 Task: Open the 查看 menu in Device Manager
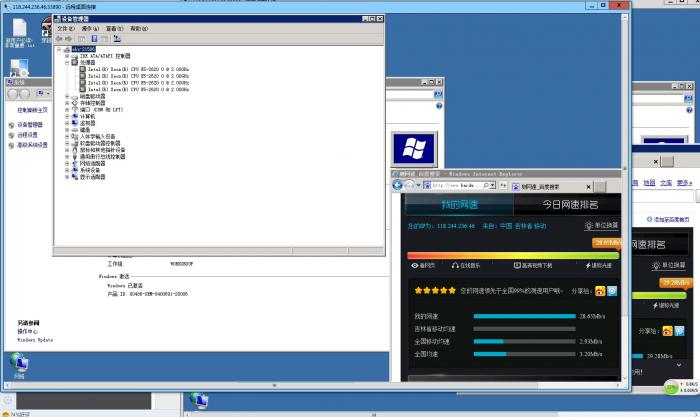point(114,29)
